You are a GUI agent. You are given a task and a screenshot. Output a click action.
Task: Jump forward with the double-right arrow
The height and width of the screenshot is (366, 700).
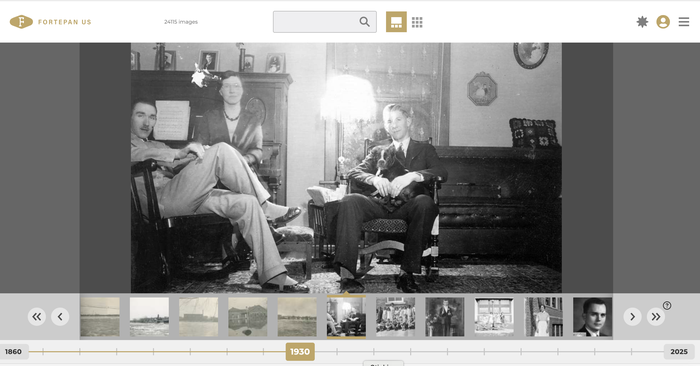[655, 317]
